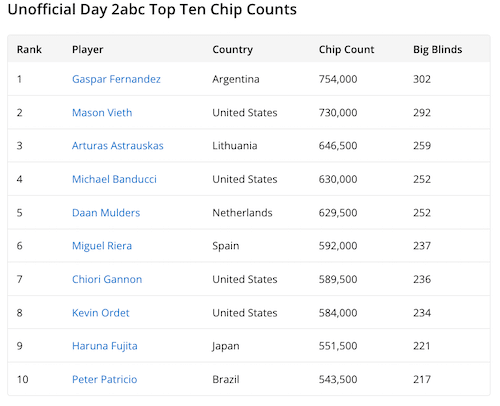Click the Argentina country cell
Image resolution: width=500 pixels, height=406 pixels.
(x=236, y=79)
